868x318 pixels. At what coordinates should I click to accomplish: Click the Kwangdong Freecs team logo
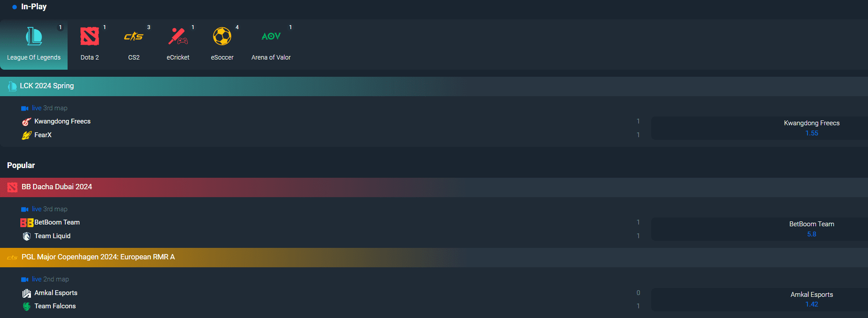27,122
